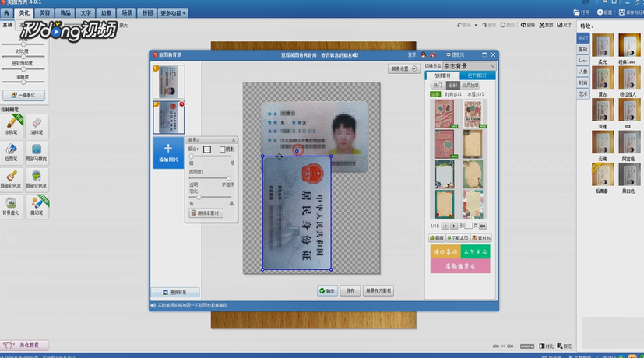
Task: Switch to the 在线素材 online materials tab
Action: point(442,75)
